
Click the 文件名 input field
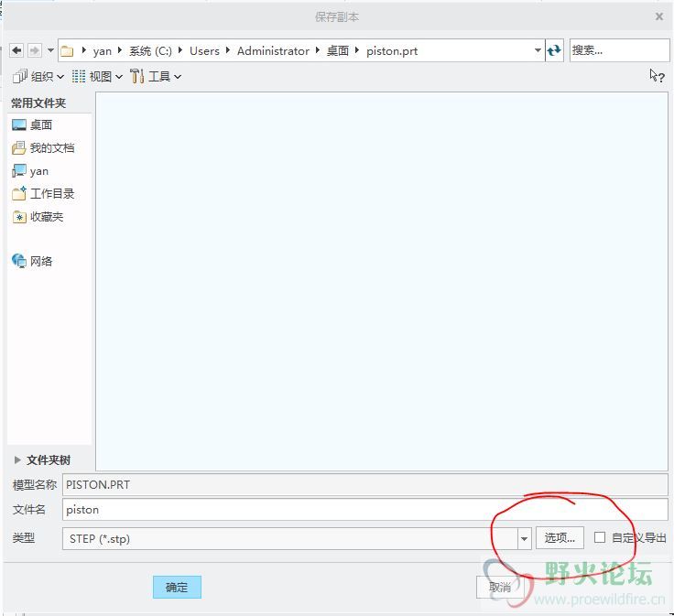[365, 510]
